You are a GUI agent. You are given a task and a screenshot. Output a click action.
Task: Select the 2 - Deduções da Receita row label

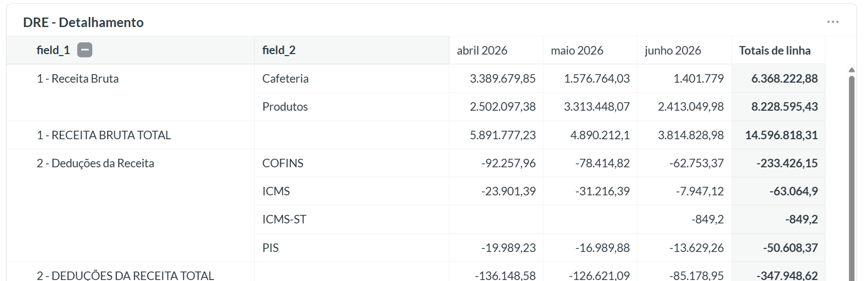coord(95,163)
